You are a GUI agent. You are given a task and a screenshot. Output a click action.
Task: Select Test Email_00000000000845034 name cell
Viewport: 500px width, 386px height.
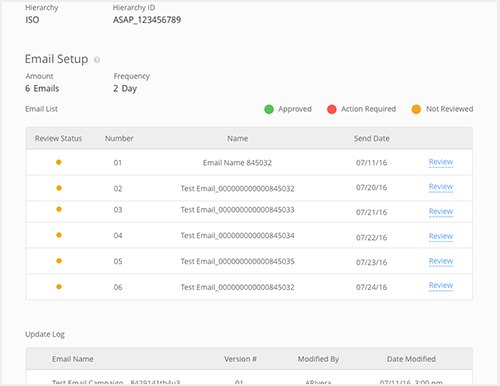[237, 236]
